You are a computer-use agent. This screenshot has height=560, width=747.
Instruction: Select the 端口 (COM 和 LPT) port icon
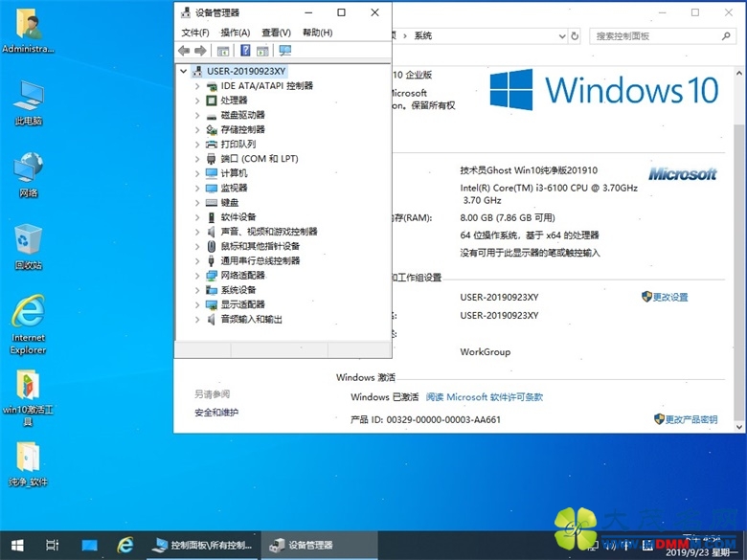click(x=212, y=159)
